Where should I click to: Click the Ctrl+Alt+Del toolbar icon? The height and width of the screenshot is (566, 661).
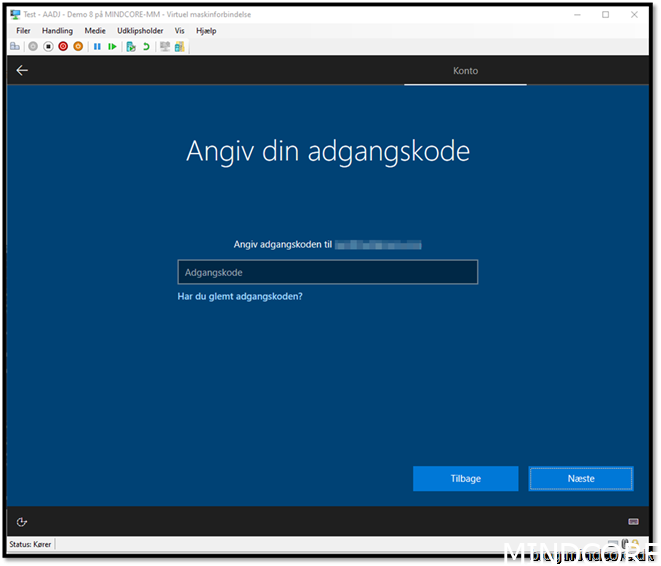[x=15, y=46]
